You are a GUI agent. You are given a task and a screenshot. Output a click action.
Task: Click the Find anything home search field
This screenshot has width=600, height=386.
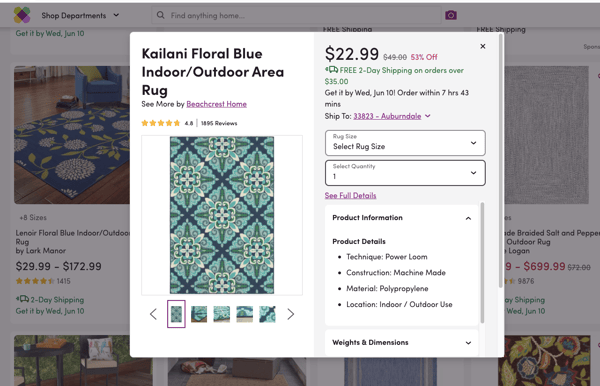297,15
